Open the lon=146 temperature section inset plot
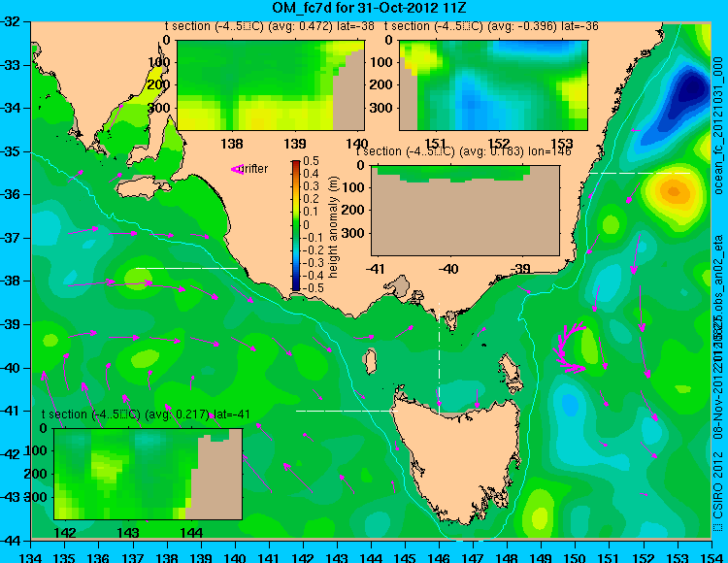Screen dimensions: 728x563 coord(465,211)
